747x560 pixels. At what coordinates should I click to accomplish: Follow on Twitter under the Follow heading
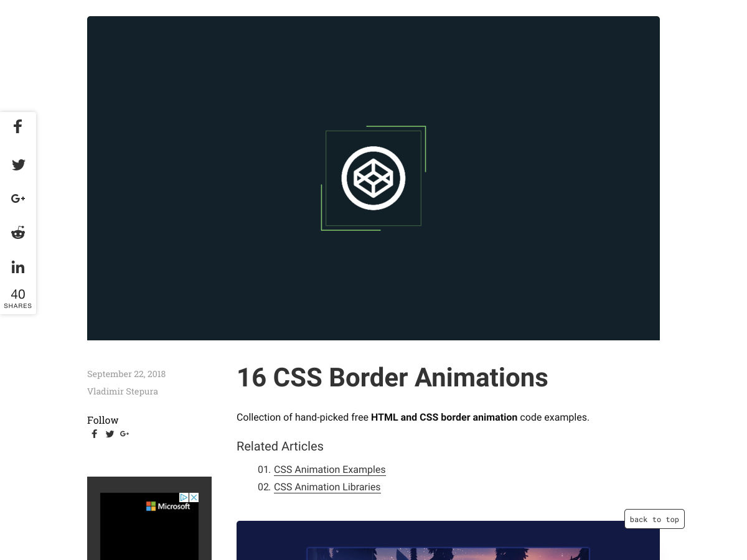[x=110, y=434]
